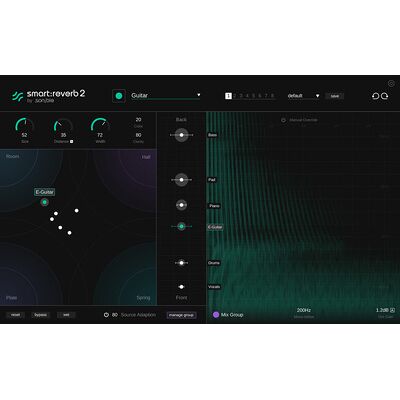Click the small icon beside 1.2dB

click(x=392, y=310)
